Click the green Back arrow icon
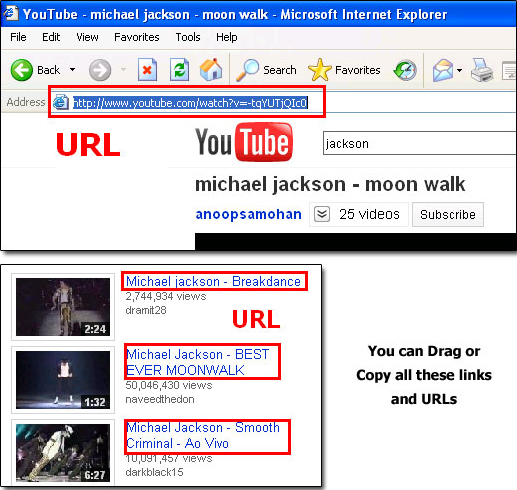Viewport: 517px width, 490px height. 22,70
